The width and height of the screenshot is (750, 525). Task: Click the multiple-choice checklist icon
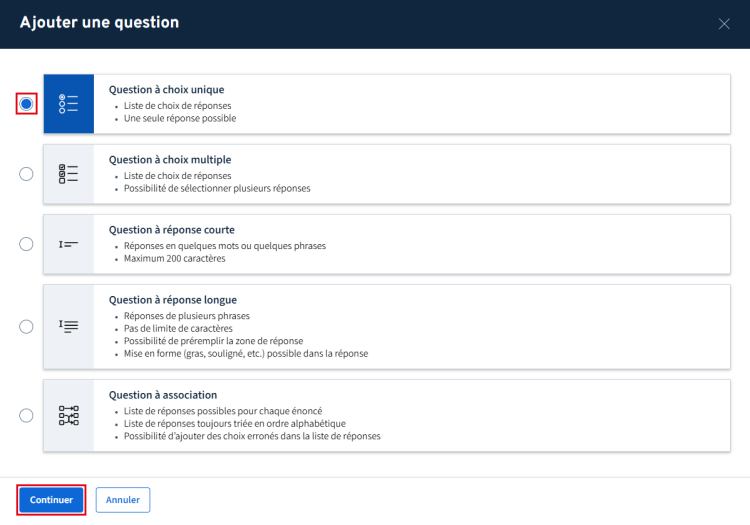pos(68,174)
